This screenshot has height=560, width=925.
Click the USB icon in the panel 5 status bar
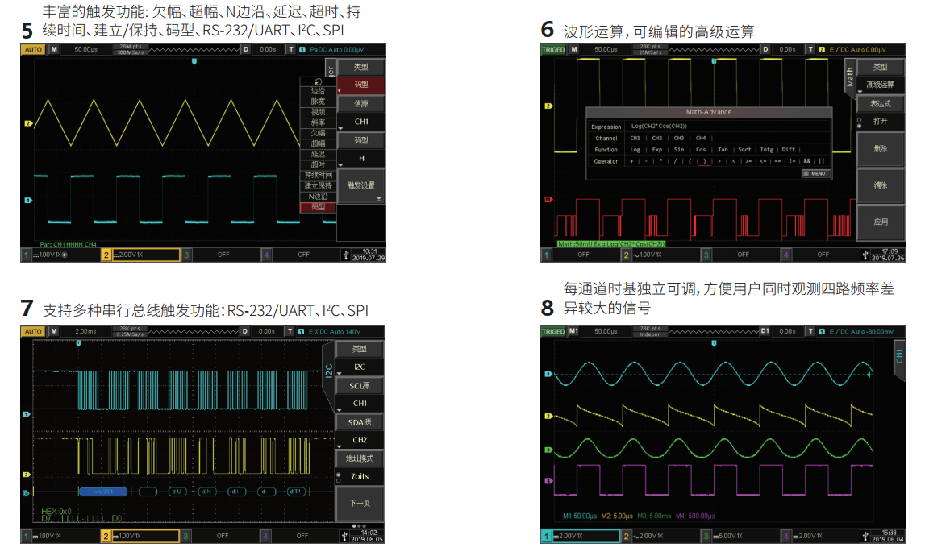point(347,255)
